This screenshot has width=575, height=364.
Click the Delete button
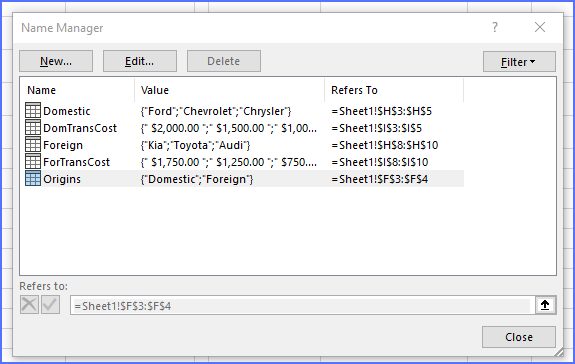pyautogui.click(x=224, y=61)
